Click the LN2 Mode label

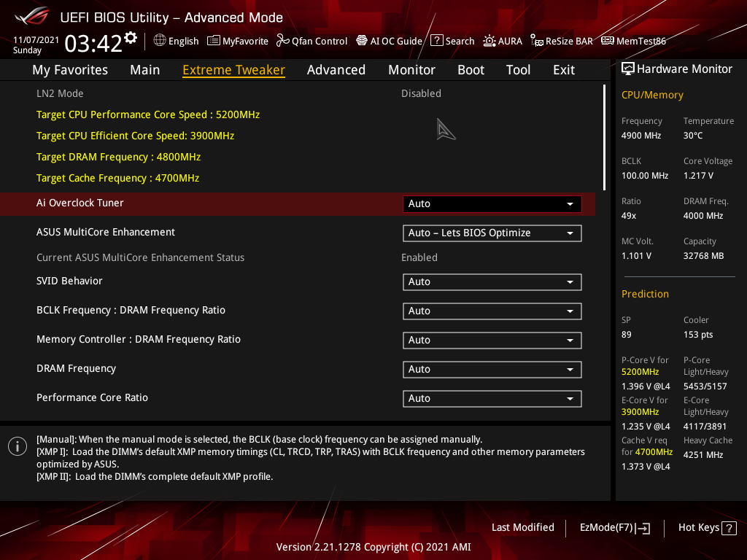pyautogui.click(x=60, y=93)
